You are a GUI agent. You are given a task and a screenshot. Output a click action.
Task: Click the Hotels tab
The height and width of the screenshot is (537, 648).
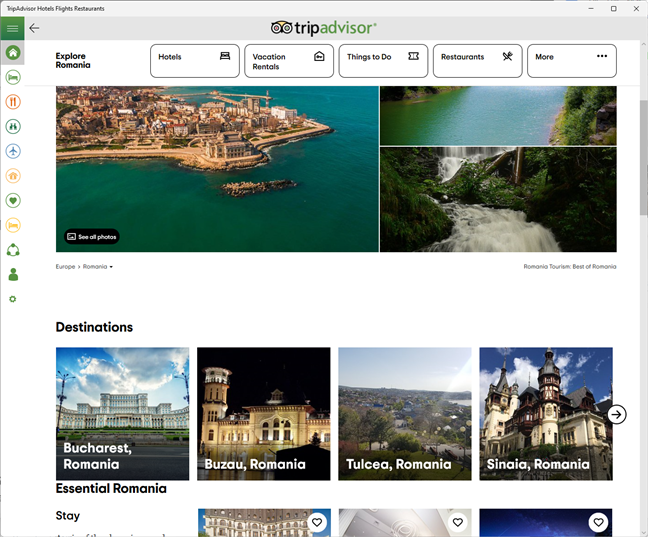pyautogui.click(x=195, y=61)
